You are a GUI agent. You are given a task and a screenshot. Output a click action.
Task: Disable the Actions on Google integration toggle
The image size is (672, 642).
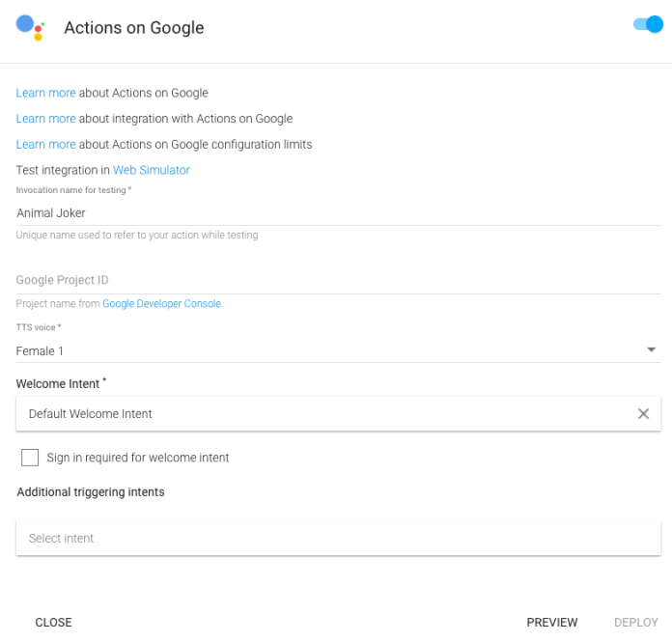648,24
